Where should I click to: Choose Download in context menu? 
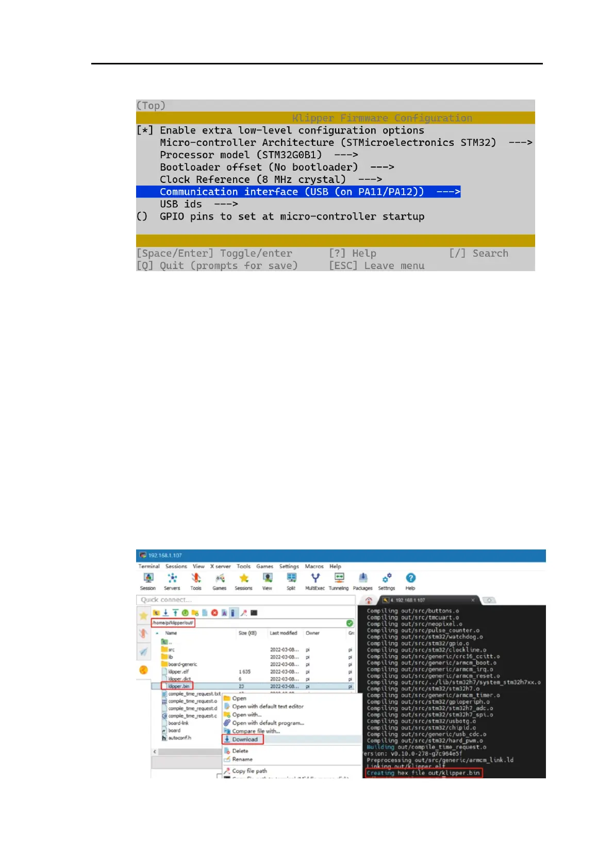point(291,739)
